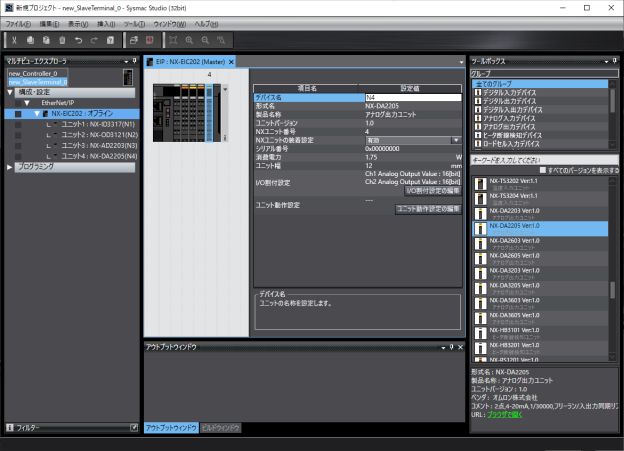Click status box beside ユニット1 NX-ID3317
Image resolution: width=624 pixels, height=451 pixels.
18,125
